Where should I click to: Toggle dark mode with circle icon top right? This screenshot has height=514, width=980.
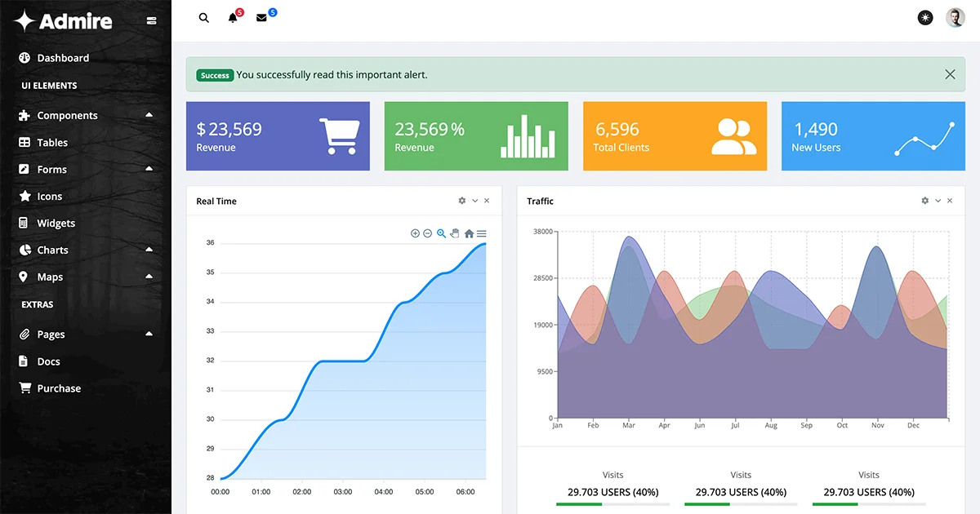pos(924,16)
